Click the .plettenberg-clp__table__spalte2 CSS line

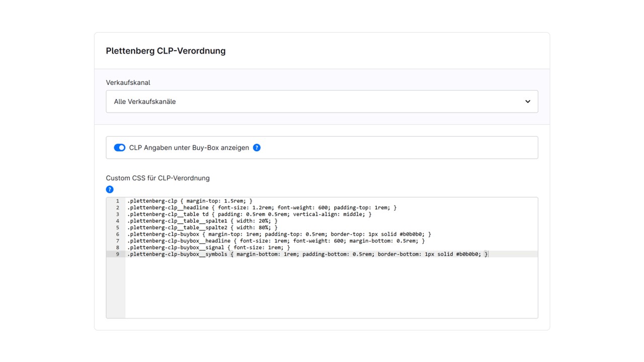[202, 228]
